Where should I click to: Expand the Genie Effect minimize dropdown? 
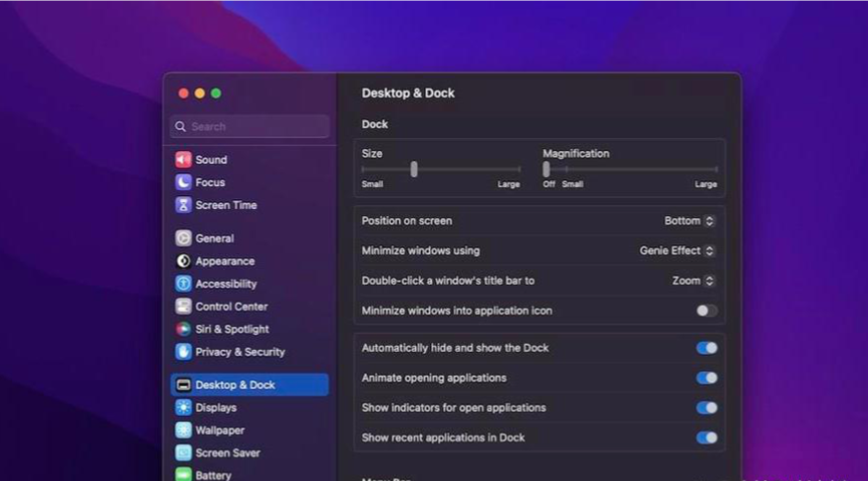pyautogui.click(x=677, y=250)
